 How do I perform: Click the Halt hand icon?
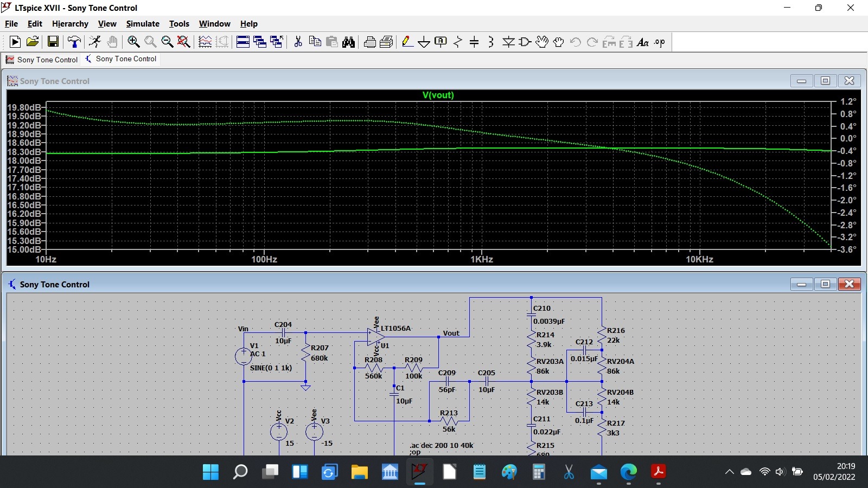point(112,42)
